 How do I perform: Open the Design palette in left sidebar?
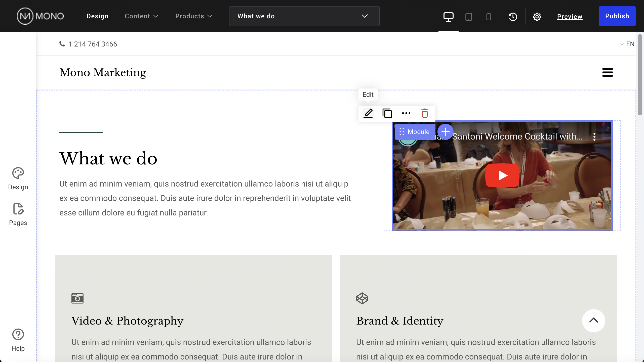[18, 179]
